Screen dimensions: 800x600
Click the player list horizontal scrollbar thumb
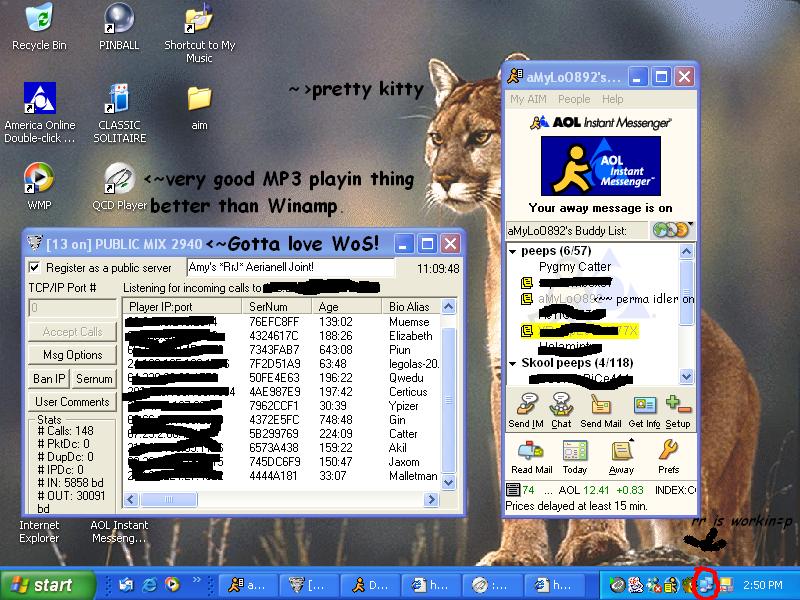(168, 499)
